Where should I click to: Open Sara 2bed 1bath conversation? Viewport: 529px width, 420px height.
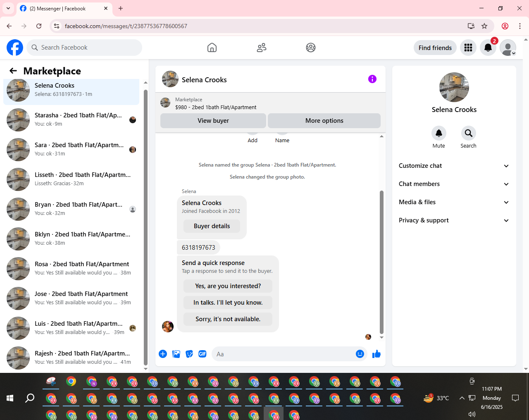(x=71, y=150)
